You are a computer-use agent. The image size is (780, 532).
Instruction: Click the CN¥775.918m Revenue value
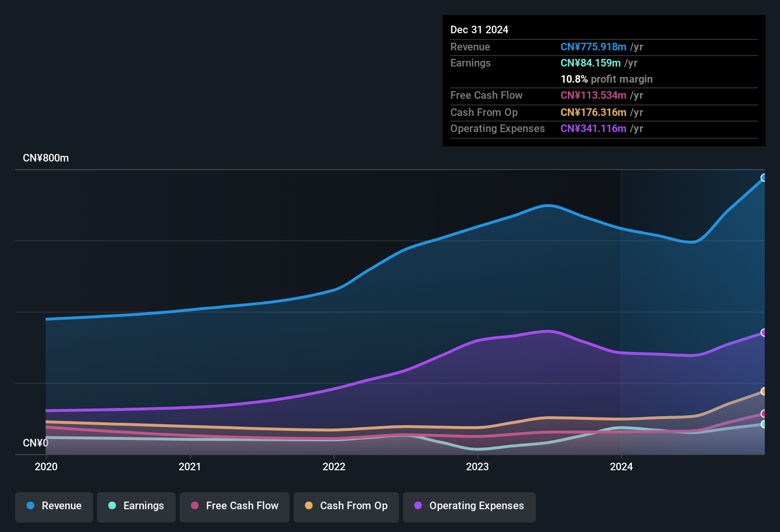point(593,47)
